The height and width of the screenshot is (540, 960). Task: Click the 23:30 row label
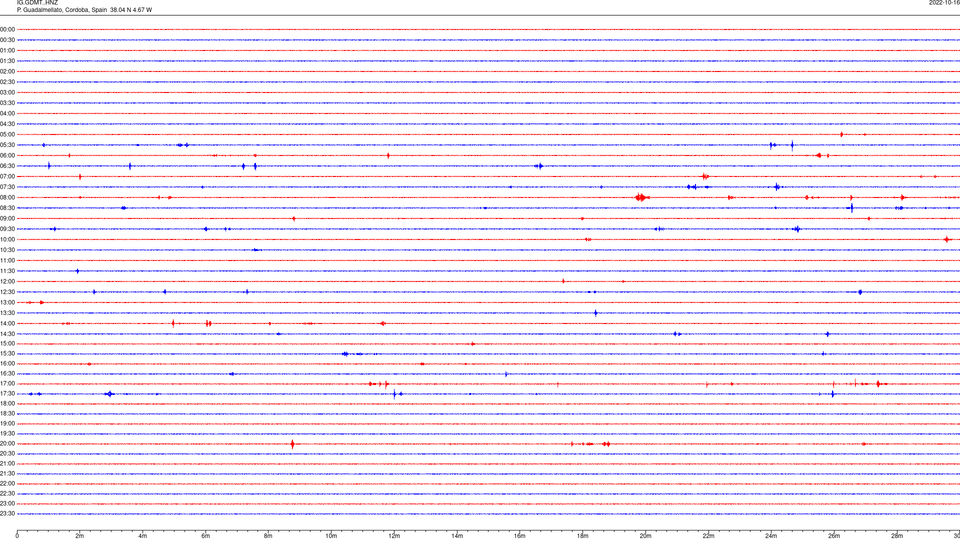point(7,514)
